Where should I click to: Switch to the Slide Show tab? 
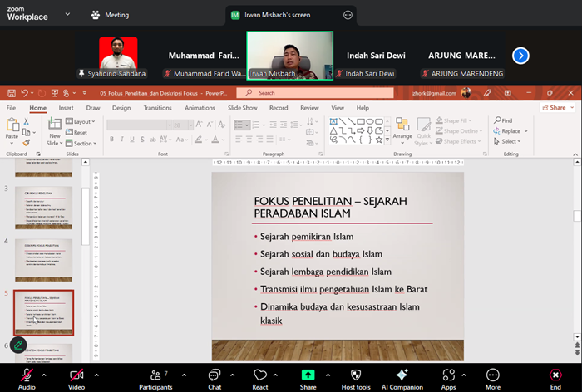coord(243,108)
